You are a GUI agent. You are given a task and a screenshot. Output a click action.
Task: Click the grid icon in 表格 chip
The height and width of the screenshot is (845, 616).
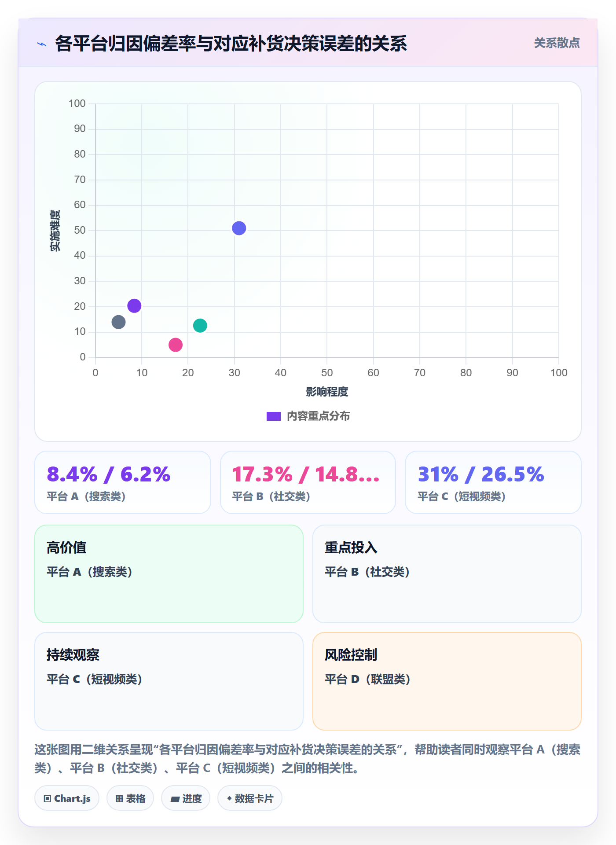tap(119, 798)
